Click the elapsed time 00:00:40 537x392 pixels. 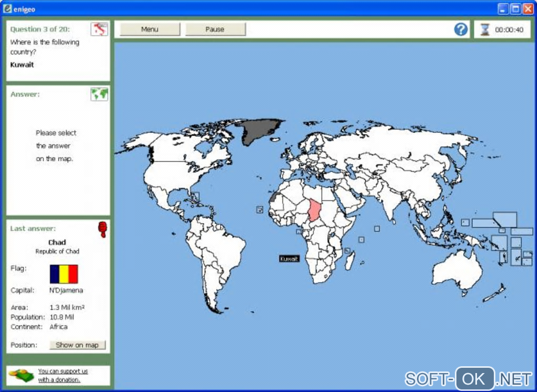[x=509, y=30]
